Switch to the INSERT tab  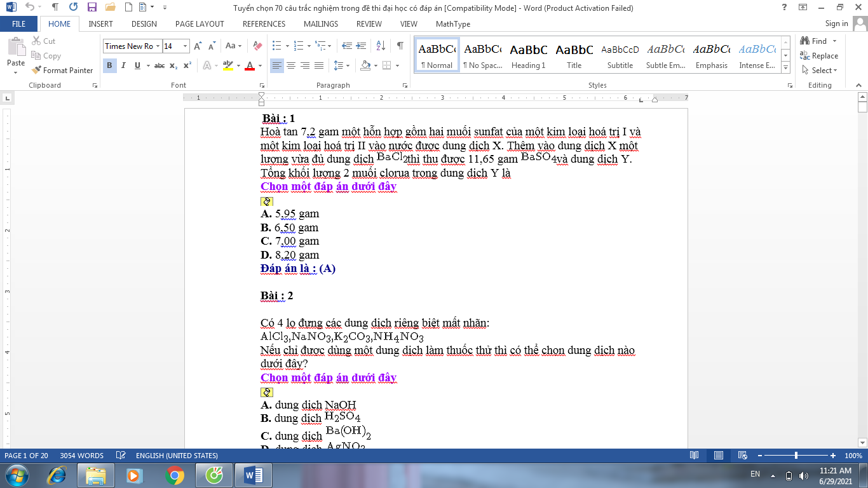(x=100, y=24)
